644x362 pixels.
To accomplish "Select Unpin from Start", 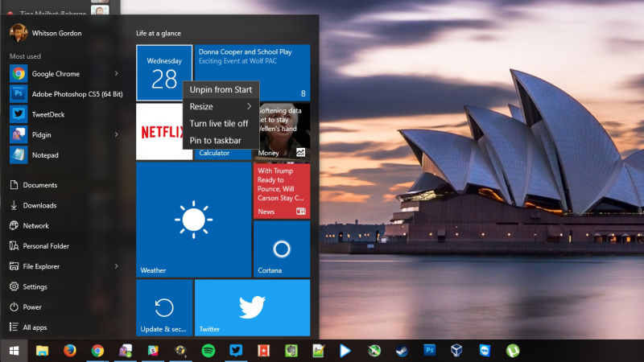I will coord(221,89).
